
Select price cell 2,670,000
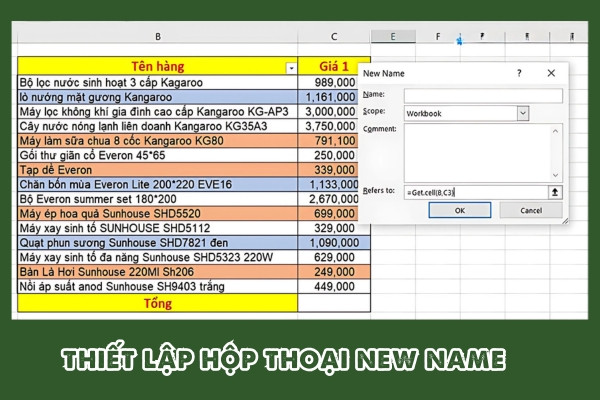(328, 199)
